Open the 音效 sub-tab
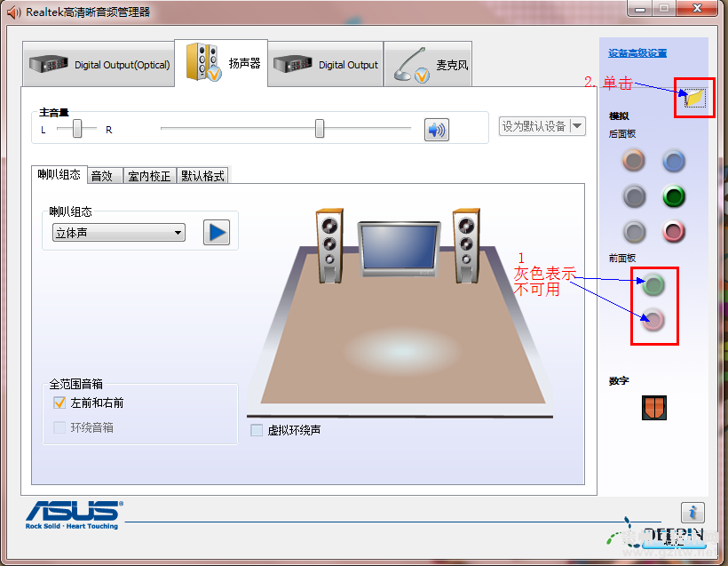Image resolution: width=728 pixels, height=566 pixels. pyautogui.click(x=105, y=176)
